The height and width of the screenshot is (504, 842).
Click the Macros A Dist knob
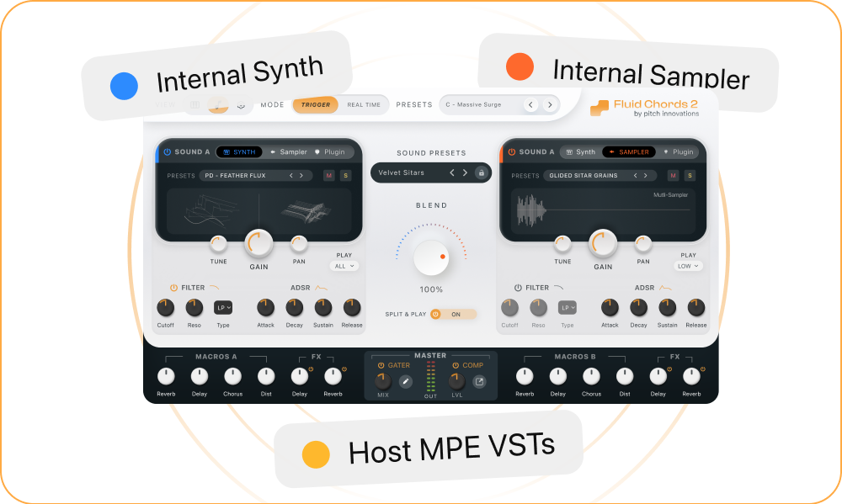(x=266, y=376)
